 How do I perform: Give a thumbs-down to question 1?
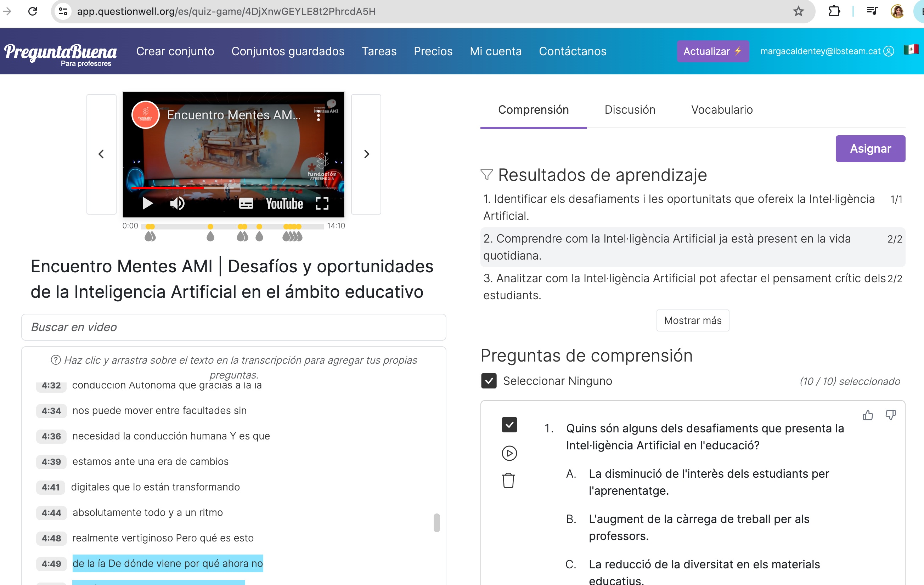click(891, 415)
